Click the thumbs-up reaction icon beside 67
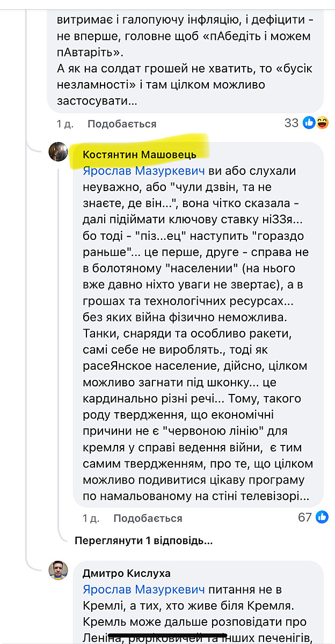Screen dimensions: 335x644 (x=322, y=517)
